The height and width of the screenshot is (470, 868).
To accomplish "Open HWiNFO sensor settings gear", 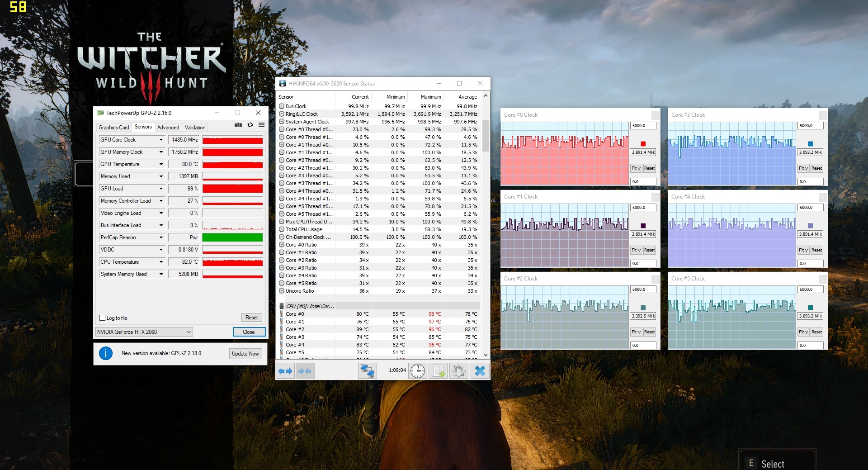I will (x=458, y=371).
